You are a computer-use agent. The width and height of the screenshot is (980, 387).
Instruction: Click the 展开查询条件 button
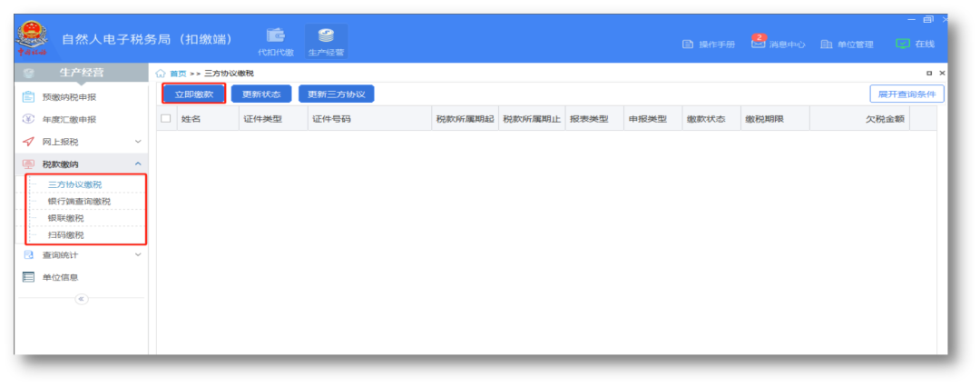[906, 94]
